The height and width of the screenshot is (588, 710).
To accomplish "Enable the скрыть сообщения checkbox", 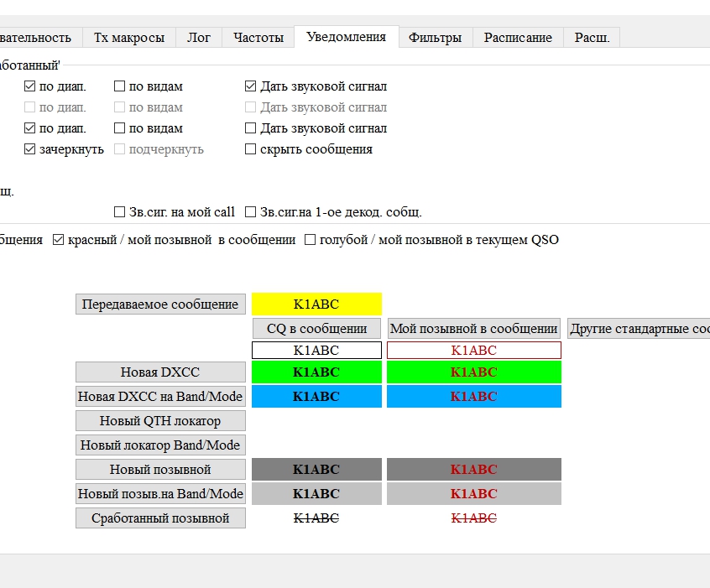I will (x=250, y=149).
